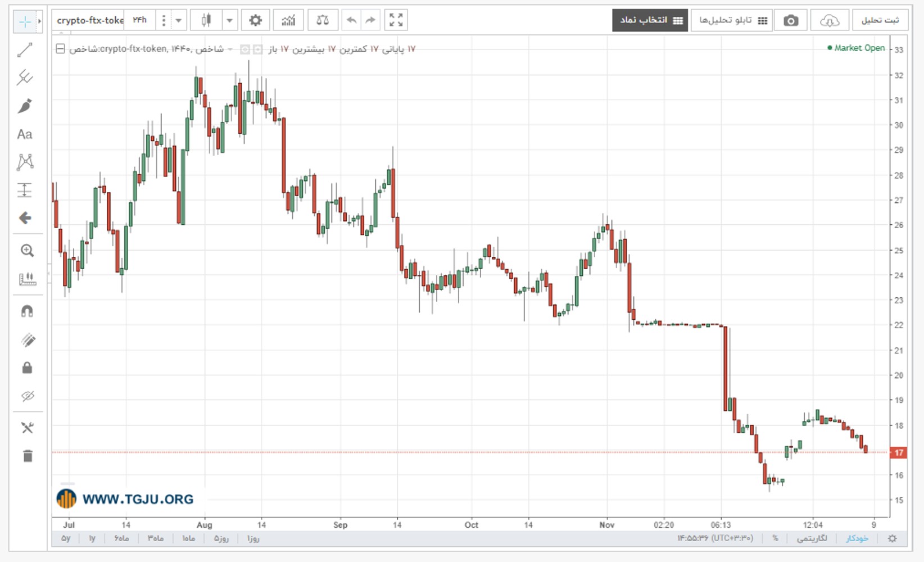Viewport: 924px width, 562px height.
Task: Hide all drawings with eye icon
Action: click(27, 396)
